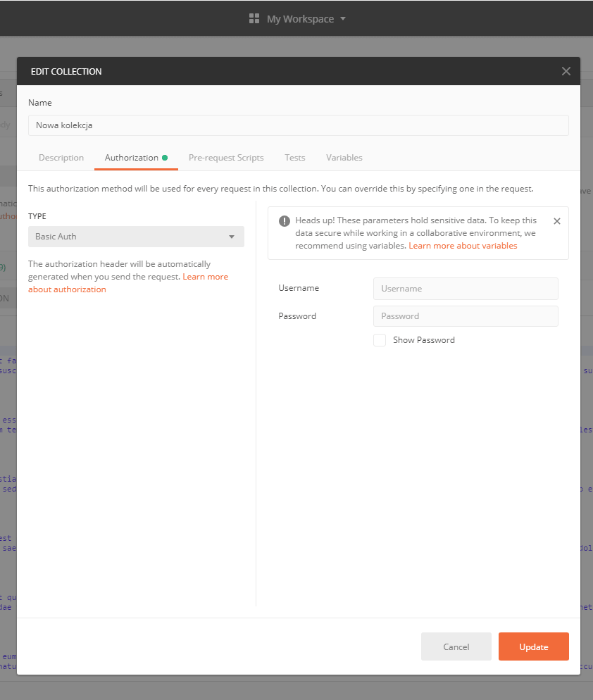
Task: Click the Cancel button
Action: [x=456, y=646]
